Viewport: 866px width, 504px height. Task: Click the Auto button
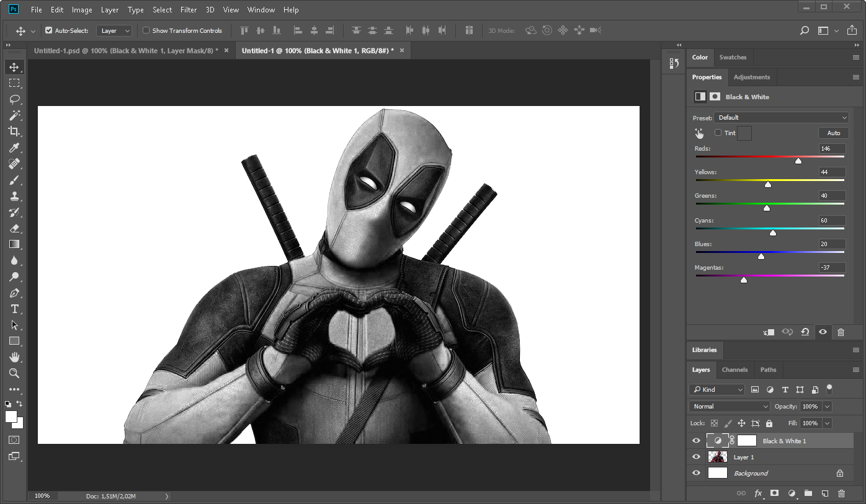pyautogui.click(x=834, y=133)
